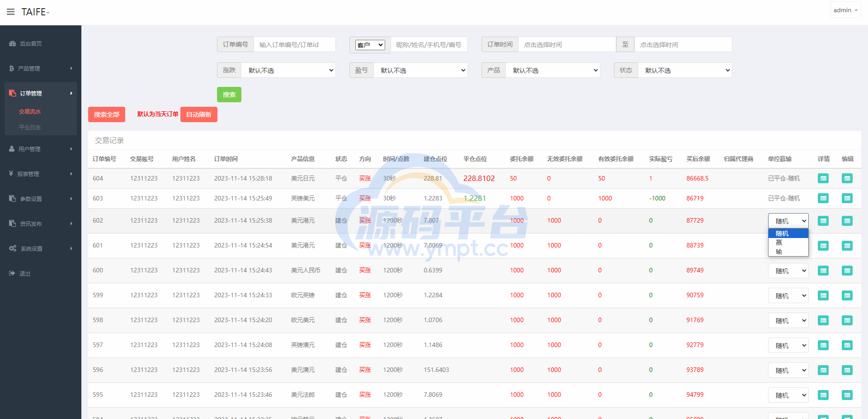Screen dimensions: 868x419
Task: Open win-control dropdown for order 597
Action: 788,345
